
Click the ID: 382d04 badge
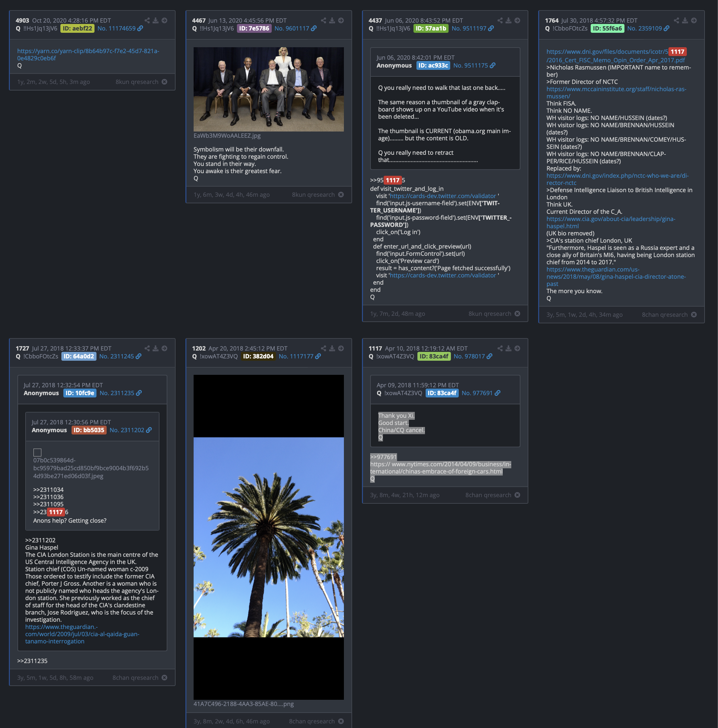point(258,356)
